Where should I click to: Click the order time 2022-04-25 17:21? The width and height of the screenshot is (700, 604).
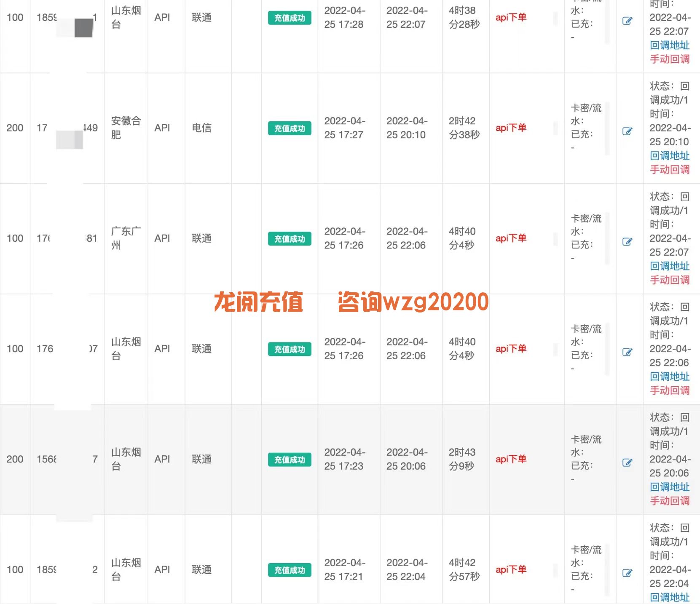click(x=345, y=569)
